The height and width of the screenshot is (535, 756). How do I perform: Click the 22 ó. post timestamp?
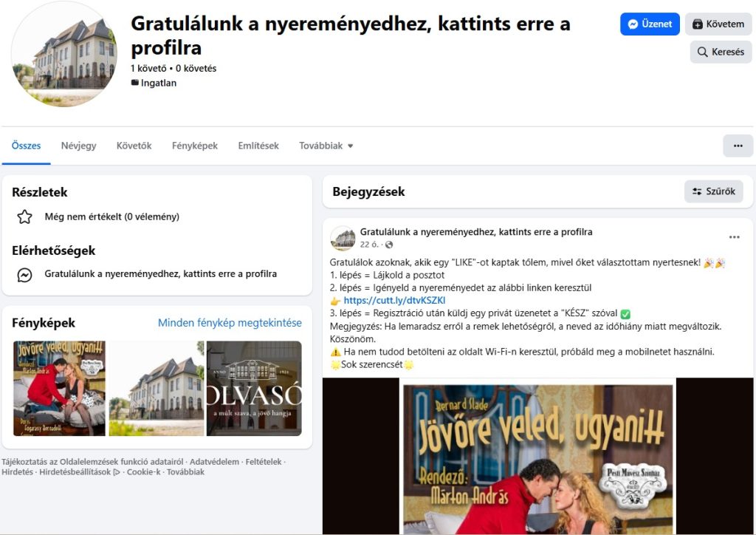click(369, 245)
